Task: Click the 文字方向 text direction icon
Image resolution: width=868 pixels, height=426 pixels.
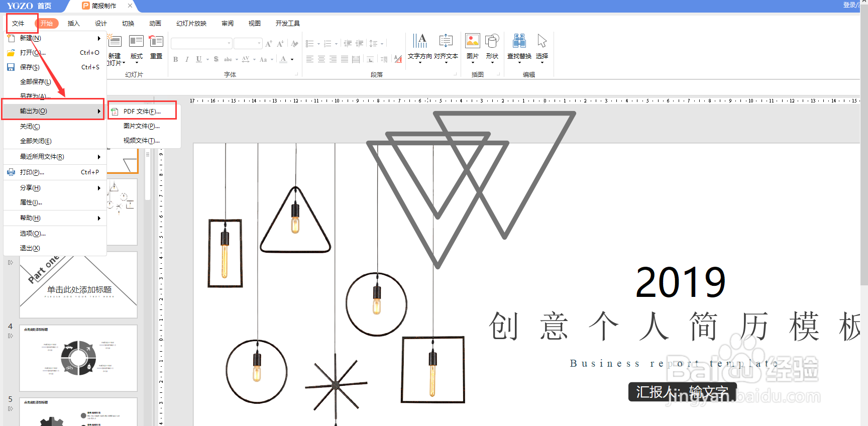Action: (x=420, y=41)
